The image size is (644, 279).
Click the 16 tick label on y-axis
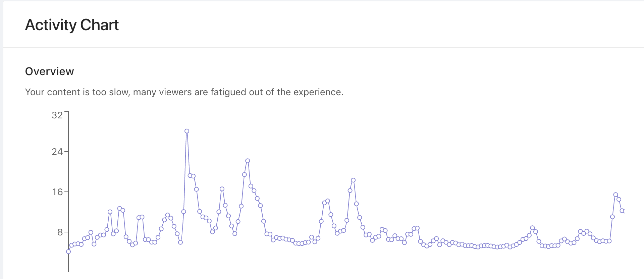(x=57, y=192)
